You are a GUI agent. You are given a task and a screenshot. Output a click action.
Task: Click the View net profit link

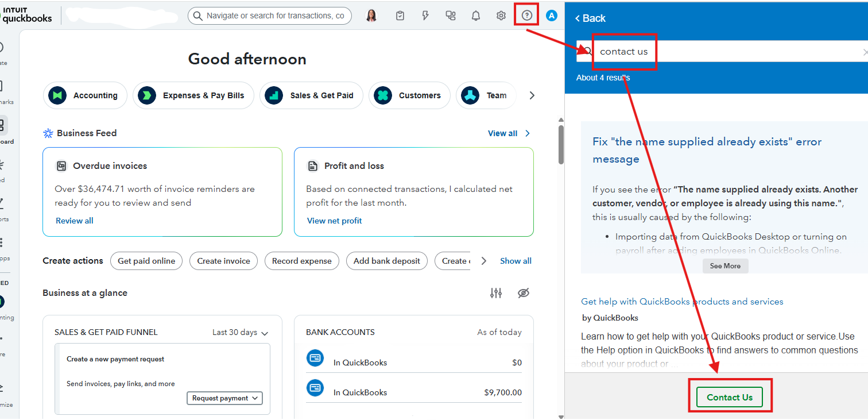pos(335,221)
